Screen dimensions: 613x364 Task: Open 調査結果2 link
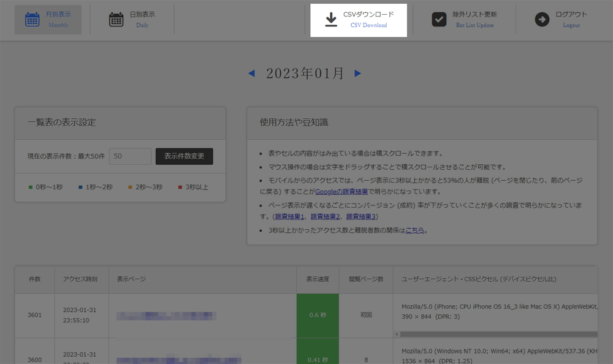point(326,216)
